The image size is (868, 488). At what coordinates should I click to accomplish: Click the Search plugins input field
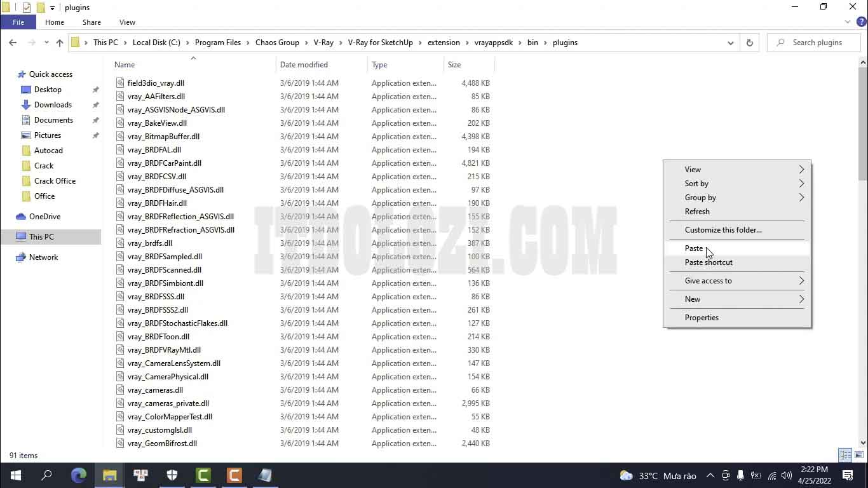click(x=817, y=43)
